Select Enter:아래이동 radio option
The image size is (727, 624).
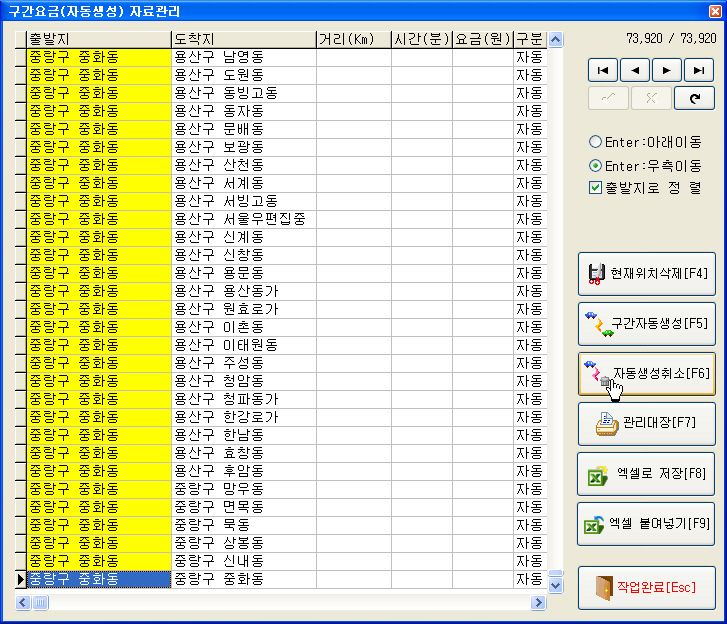tap(645, 142)
